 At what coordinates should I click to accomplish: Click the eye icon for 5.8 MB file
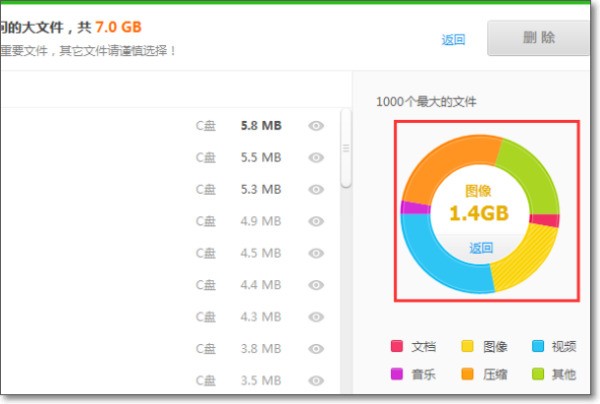tap(316, 125)
